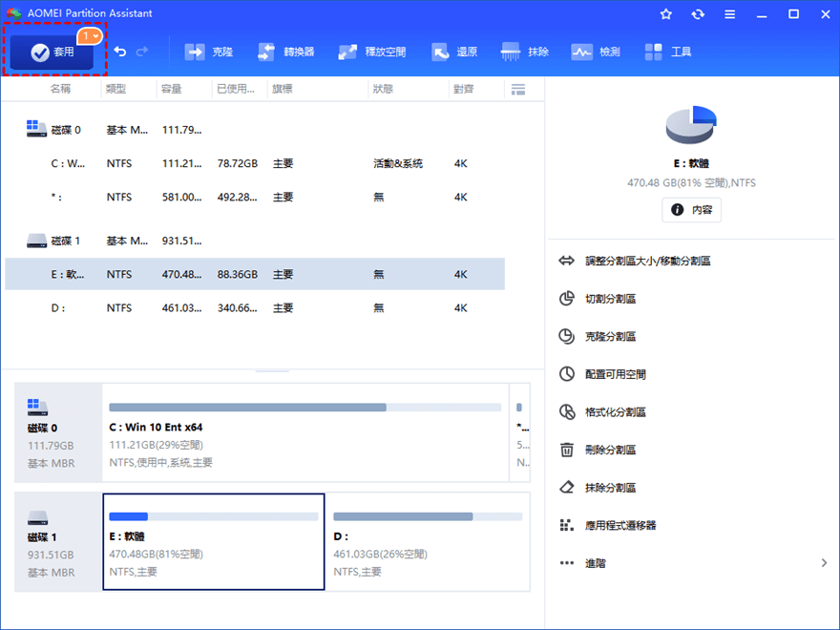This screenshot has height=630, width=840.
Task: Click the 檢測 waveform test icon
Action: [581, 52]
